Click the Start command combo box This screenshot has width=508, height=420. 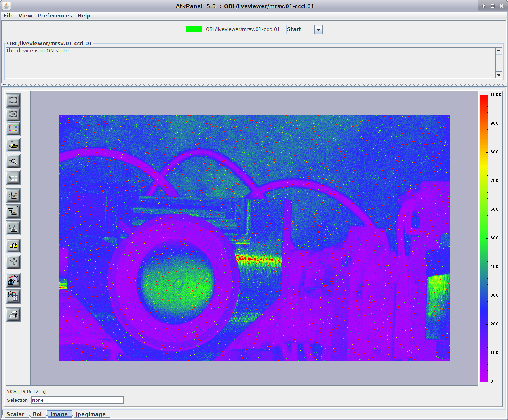[300, 29]
